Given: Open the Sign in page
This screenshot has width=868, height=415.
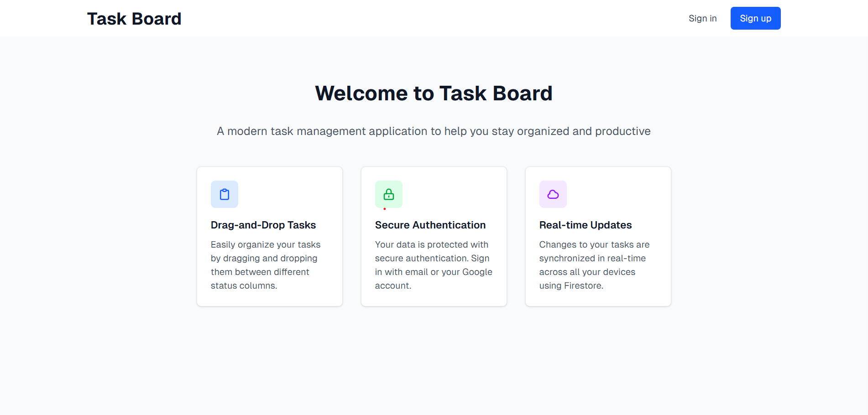Looking at the screenshot, I should tap(702, 18).
